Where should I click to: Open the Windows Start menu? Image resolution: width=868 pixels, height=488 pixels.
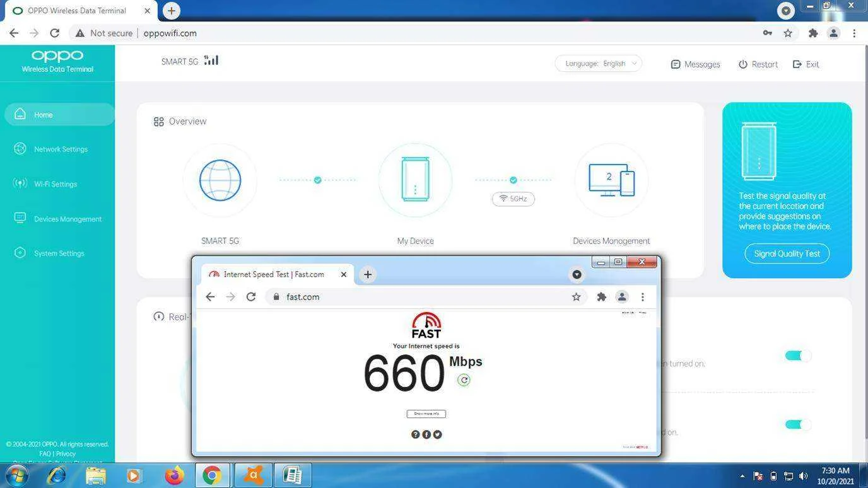point(17,475)
